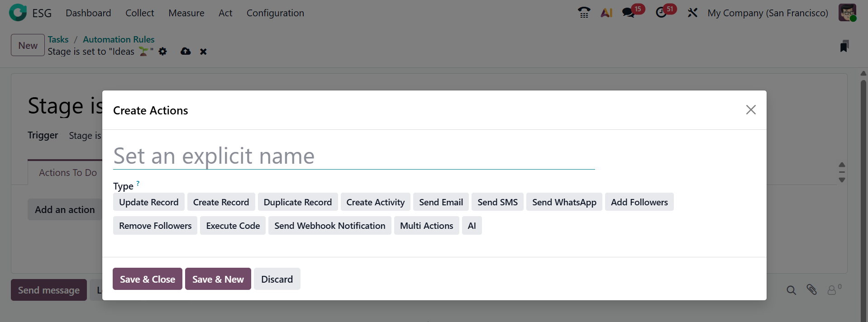Click the Save & Close button
This screenshot has height=322, width=868.
coord(147,279)
